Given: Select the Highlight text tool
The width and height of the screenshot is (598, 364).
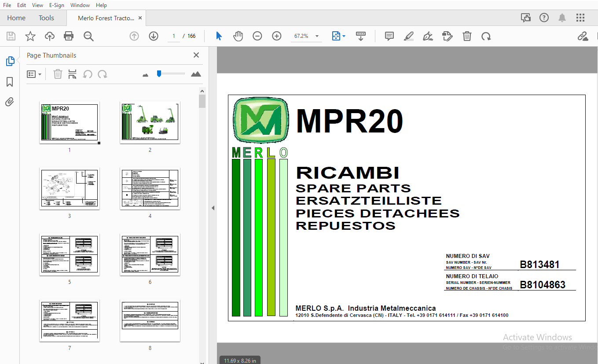Looking at the screenshot, I should click(x=409, y=36).
